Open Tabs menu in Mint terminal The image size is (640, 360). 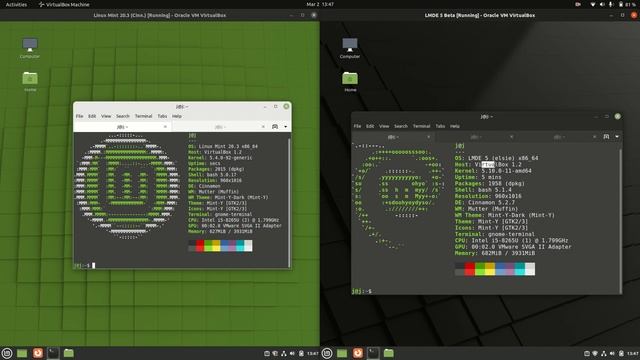point(162,116)
